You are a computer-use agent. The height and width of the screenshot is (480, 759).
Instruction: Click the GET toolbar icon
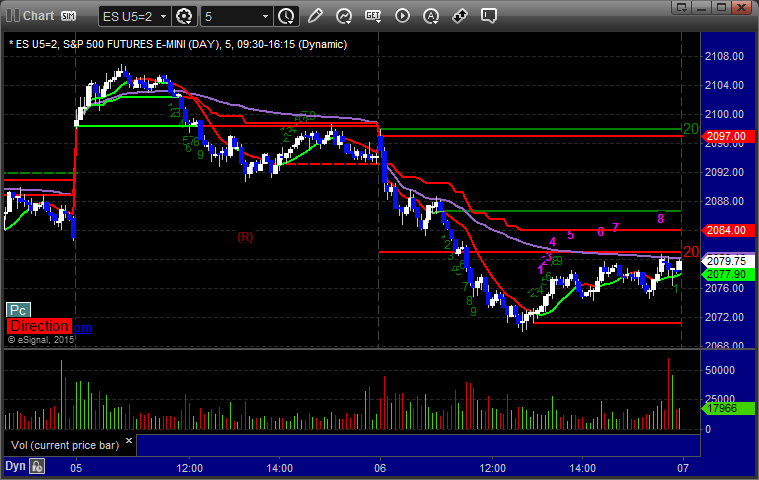373,16
